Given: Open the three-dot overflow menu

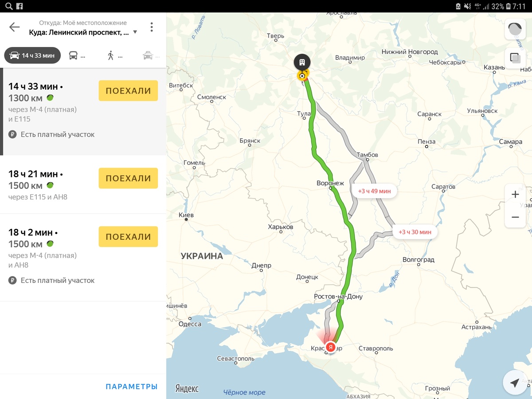Looking at the screenshot, I should click(x=152, y=27).
